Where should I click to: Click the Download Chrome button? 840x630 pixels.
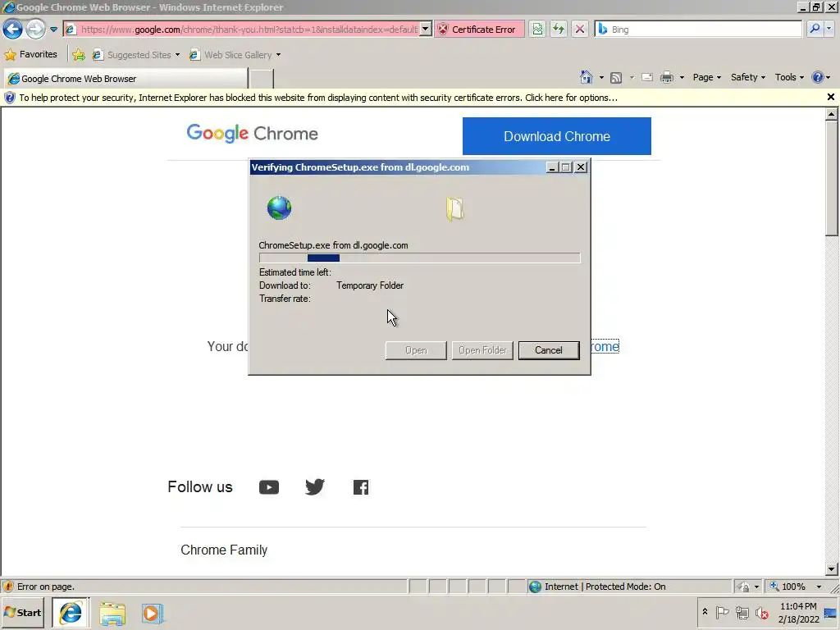click(557, 136)
